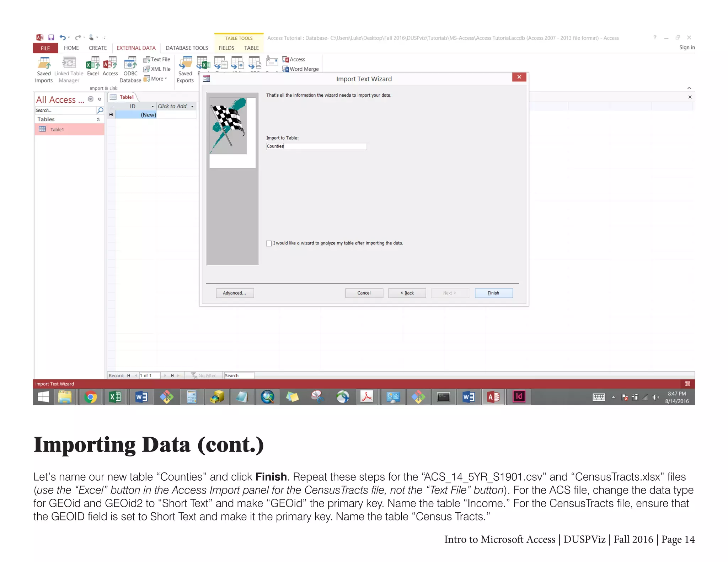Switch to the DATABASE TOOLS tab

tap(187, 48)
